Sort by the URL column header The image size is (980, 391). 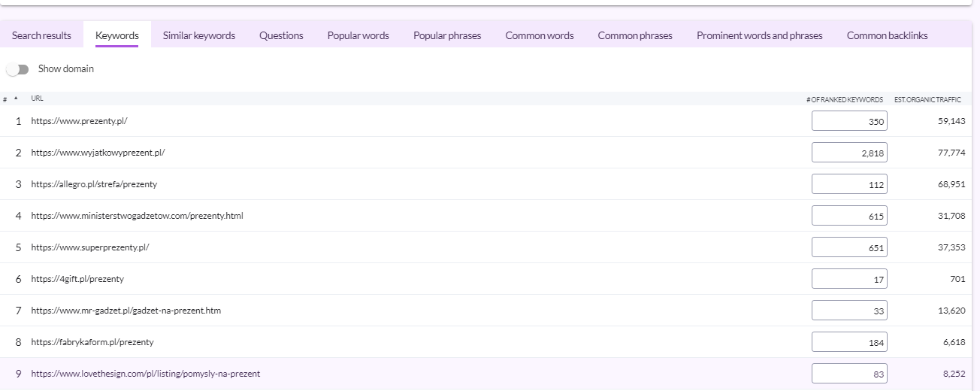pos(37,99)
